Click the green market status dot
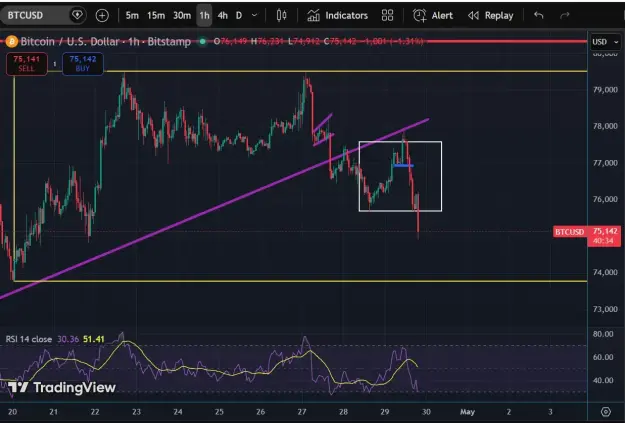 203,41
